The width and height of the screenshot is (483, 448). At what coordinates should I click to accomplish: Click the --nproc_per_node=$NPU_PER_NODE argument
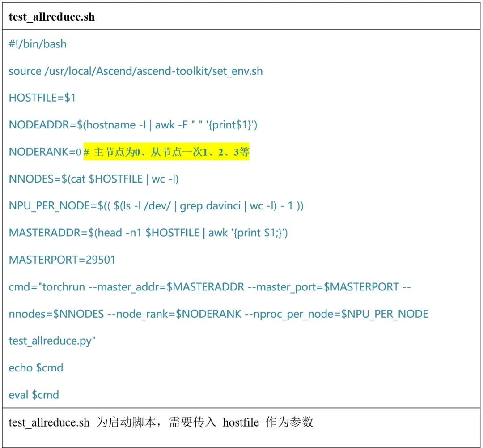pyautogui.click(x=336, y=314)
